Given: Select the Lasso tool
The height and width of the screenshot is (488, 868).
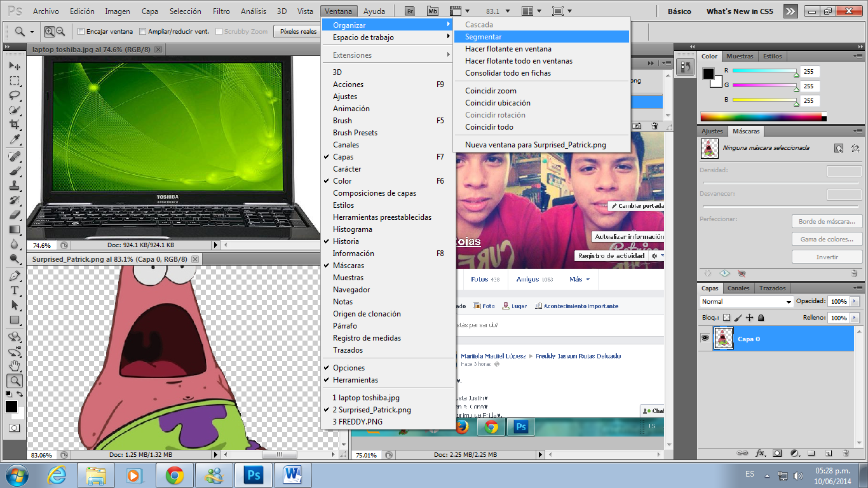Looking at the screenshot, I should [x=14, y=95].
